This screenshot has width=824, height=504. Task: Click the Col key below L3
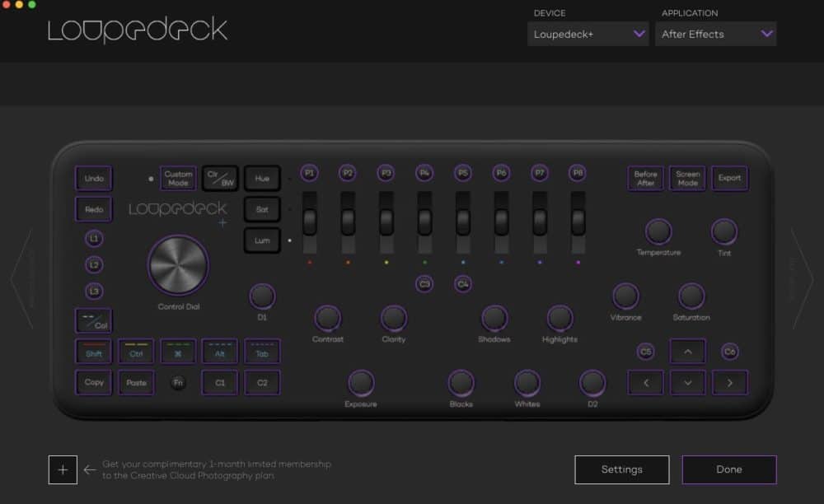pos(94,321)
